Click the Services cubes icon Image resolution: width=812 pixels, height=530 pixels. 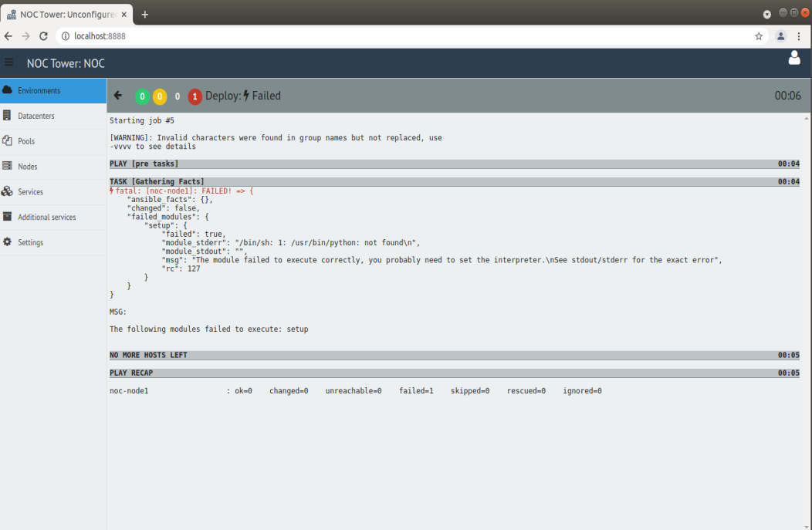[x=7, y=191]
